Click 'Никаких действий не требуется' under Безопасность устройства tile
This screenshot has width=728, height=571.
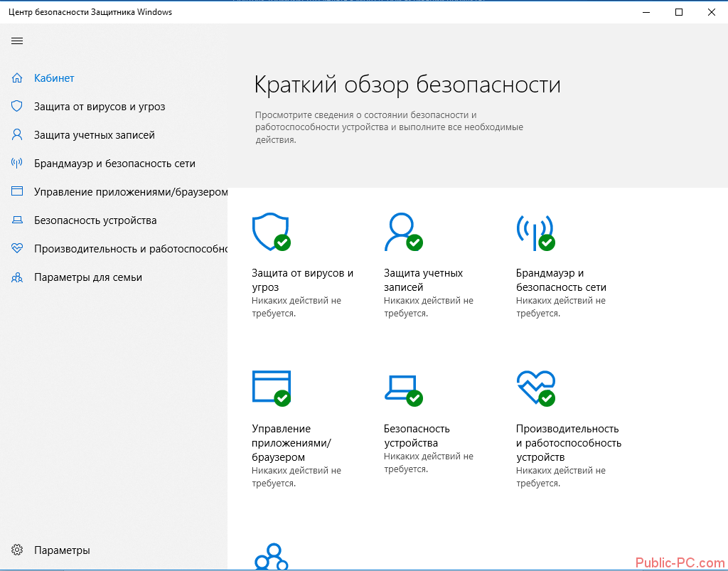(x=429, y=462)
